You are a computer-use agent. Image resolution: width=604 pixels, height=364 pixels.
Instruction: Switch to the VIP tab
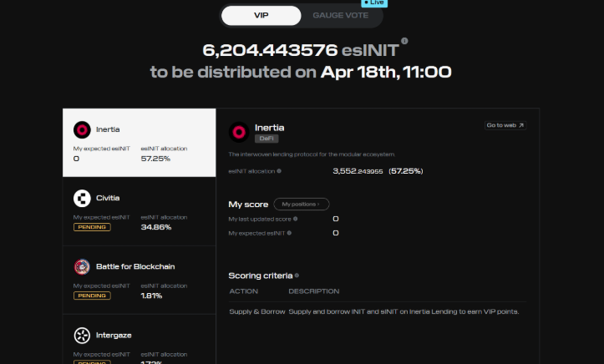click(261, 15)
